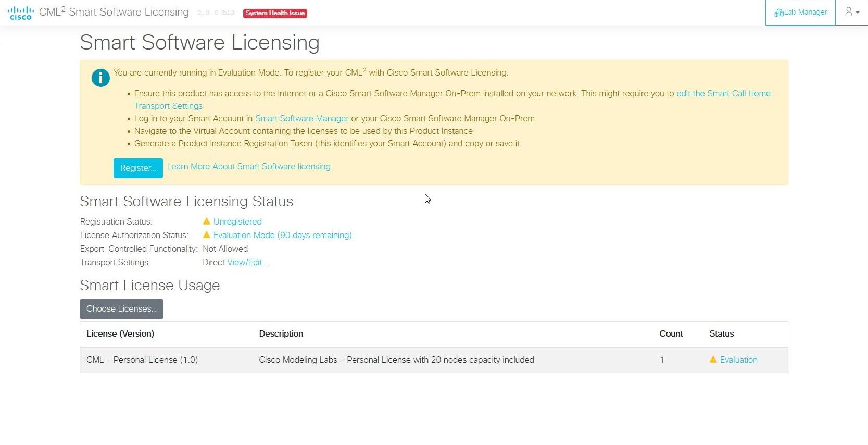Click the Cisco logo icon
The width and height of the screenshot is (868, 445).
coord(21,13)
